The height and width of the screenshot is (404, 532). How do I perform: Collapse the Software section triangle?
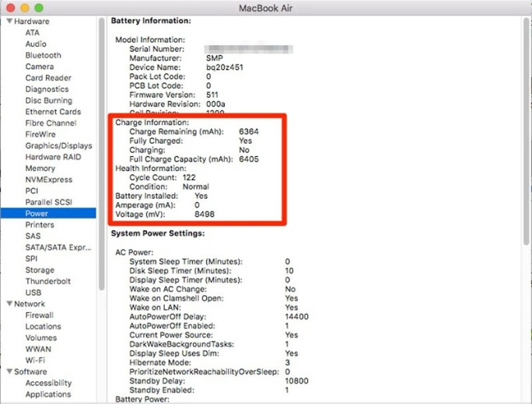[x=9, y=371]
